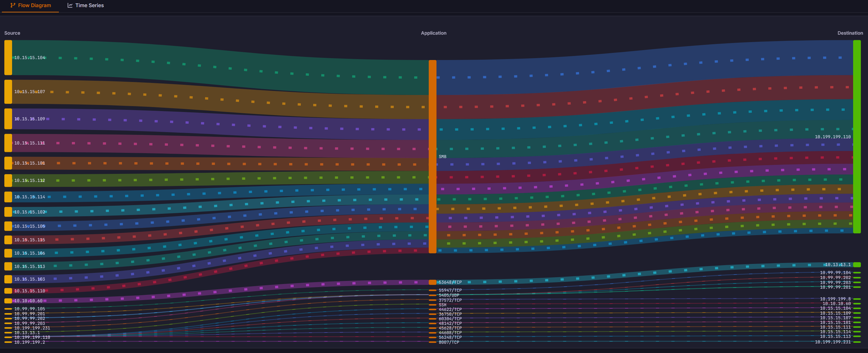Select the yellow node bar for source 10.99.99.105
Viewport: 868px width, 353px height.
pos(7,308)
